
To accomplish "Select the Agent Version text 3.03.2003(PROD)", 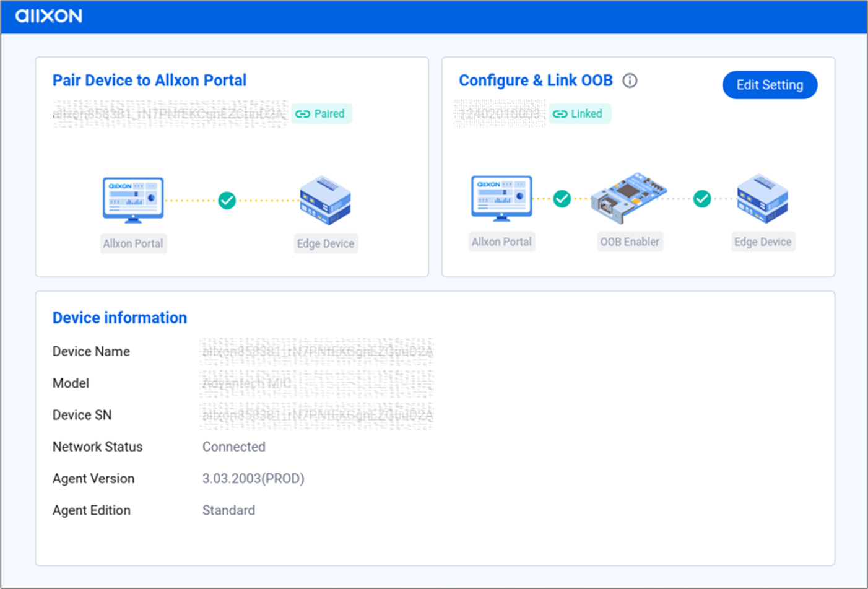I will point(253,479).
